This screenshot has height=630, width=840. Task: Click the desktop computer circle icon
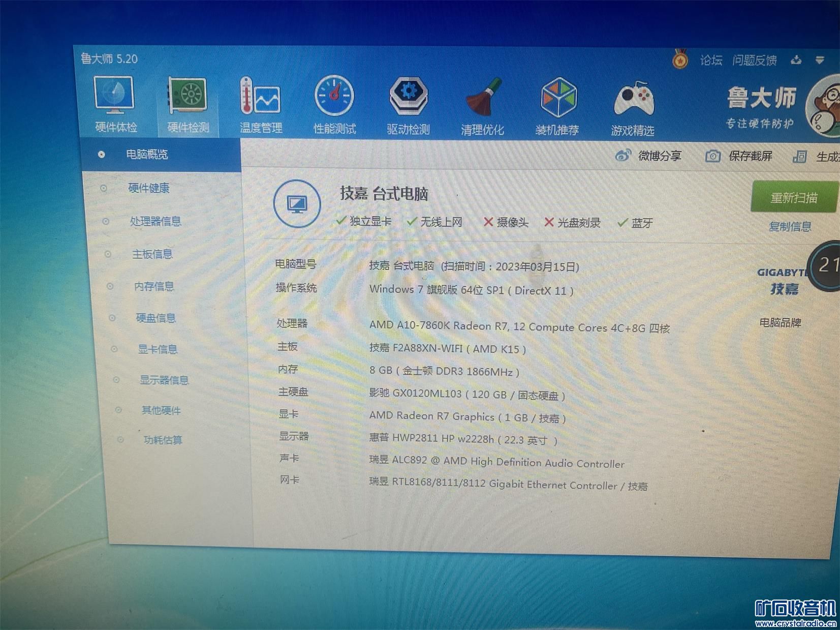(x=297, y=204)
